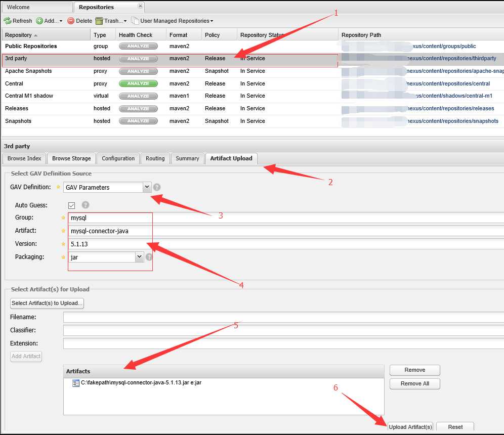
Task: Click ANALYZE badge for Apache Snapshots
Action: coord(138,71)
